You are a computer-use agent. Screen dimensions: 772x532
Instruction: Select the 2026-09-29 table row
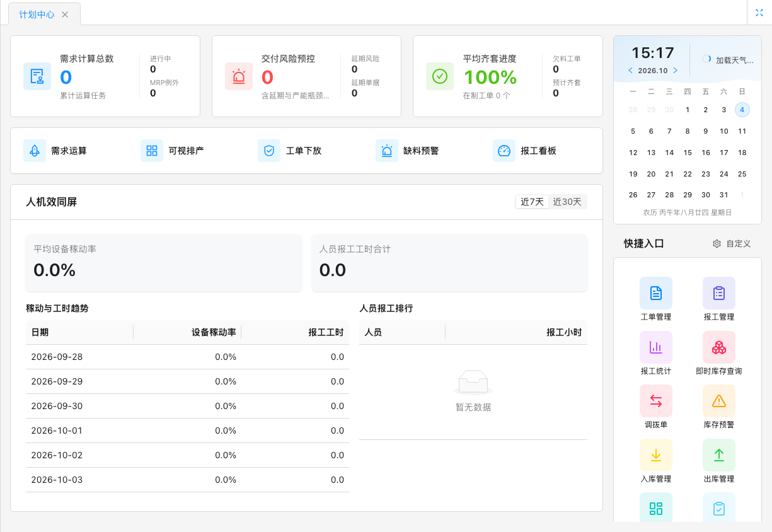pos(187,381)
